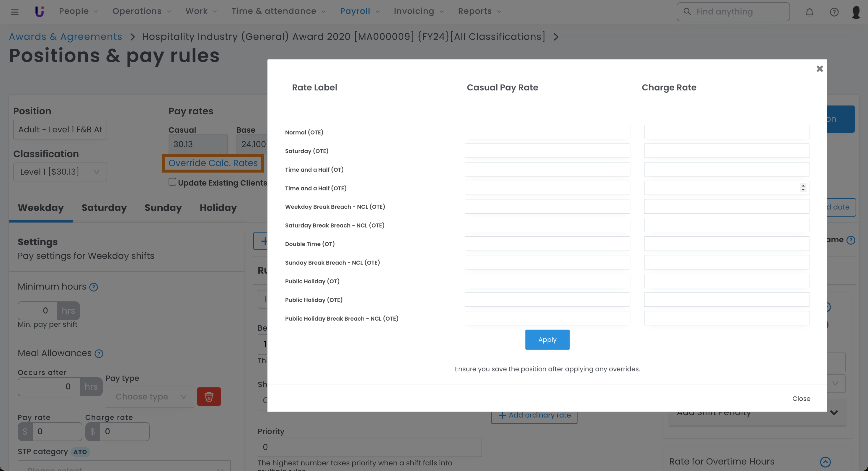Delete meal allowance with trash icon
Screen dimensions: 868x471
tap(208, 397)
